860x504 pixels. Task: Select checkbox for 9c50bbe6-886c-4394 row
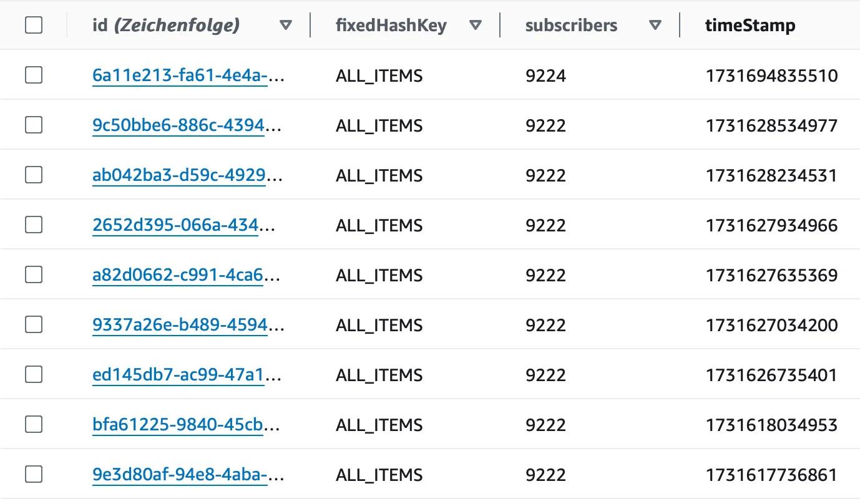34,125
